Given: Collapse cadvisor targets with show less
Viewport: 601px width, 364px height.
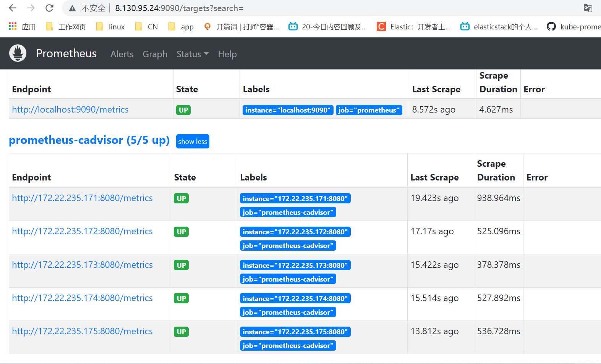Looking at the screenshot, I should click(x=193, y=141).
